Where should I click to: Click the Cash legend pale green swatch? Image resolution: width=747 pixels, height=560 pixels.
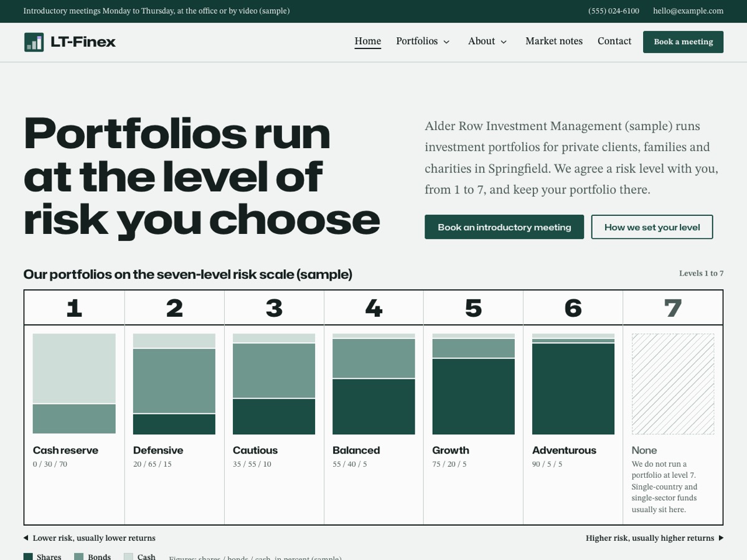coord(128,557)
